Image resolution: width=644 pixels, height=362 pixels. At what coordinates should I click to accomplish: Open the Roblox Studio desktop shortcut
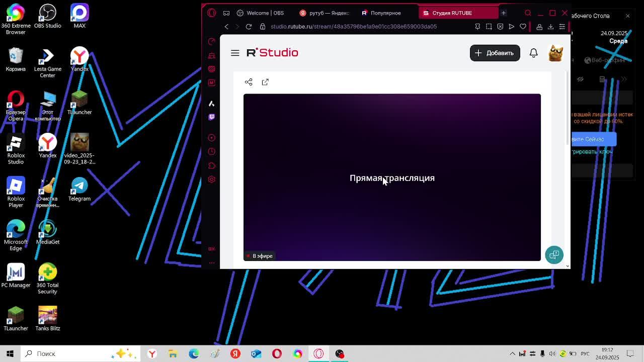coord(16,150)
